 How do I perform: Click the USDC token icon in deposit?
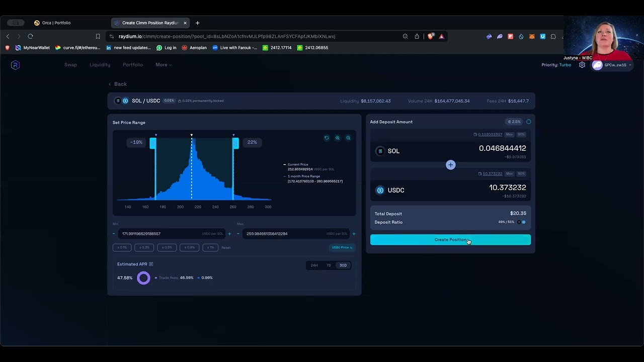pos(380,190)
